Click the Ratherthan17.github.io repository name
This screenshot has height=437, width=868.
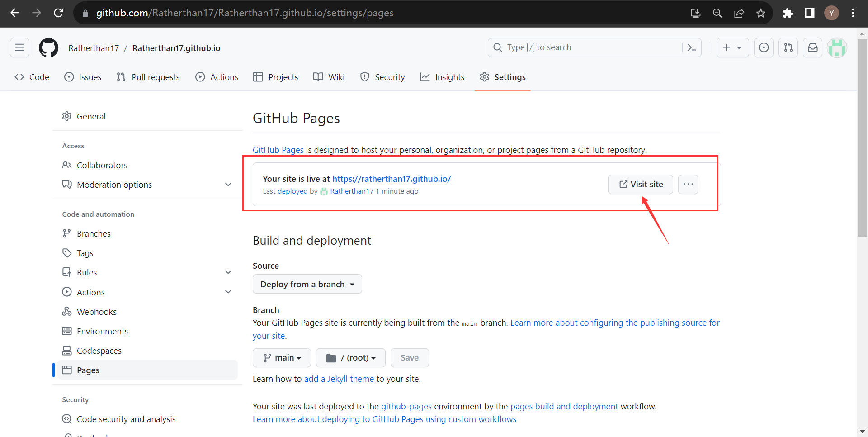pyautogui.click(x=176, y=48)
